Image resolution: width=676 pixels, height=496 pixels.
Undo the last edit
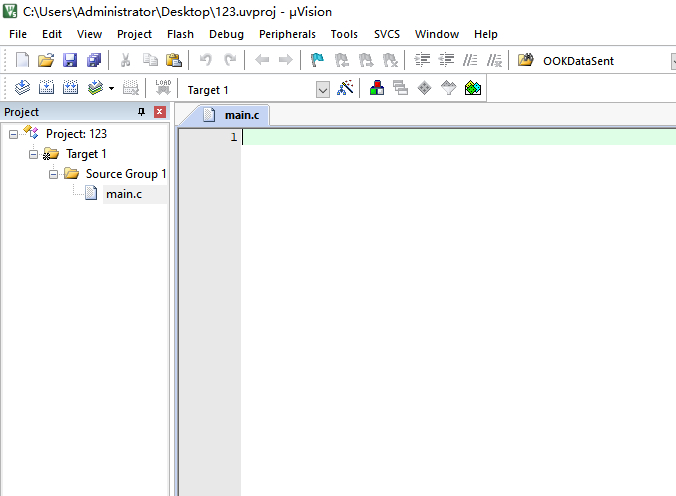(x=206, y=60)
